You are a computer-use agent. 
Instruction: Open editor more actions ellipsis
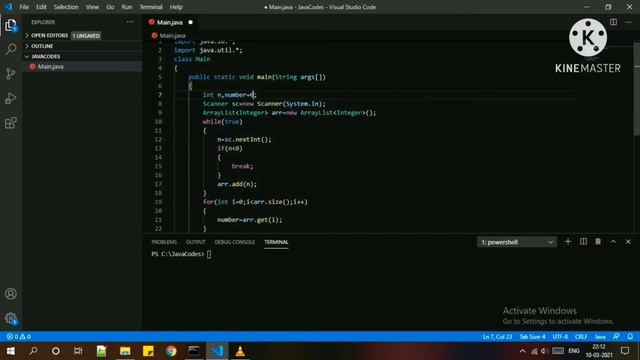tap(628, 22)
